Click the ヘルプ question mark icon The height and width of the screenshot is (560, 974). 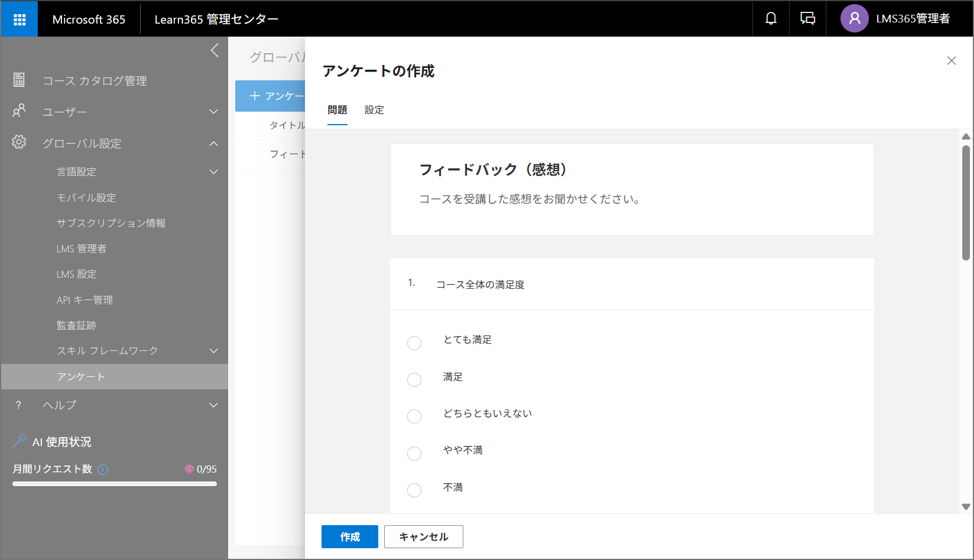(18, 405)
